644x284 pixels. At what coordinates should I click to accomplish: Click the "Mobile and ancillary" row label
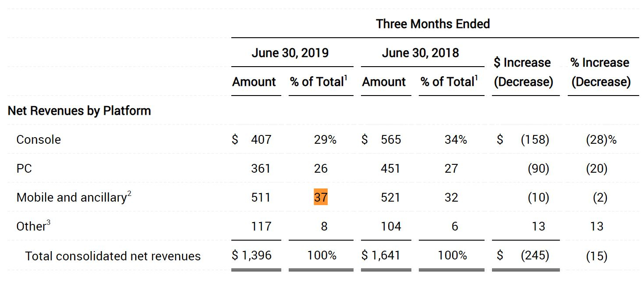tap(71, 198)
